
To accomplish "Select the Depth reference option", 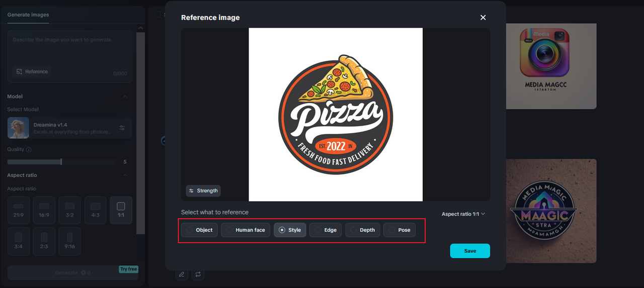I will 362,230.
